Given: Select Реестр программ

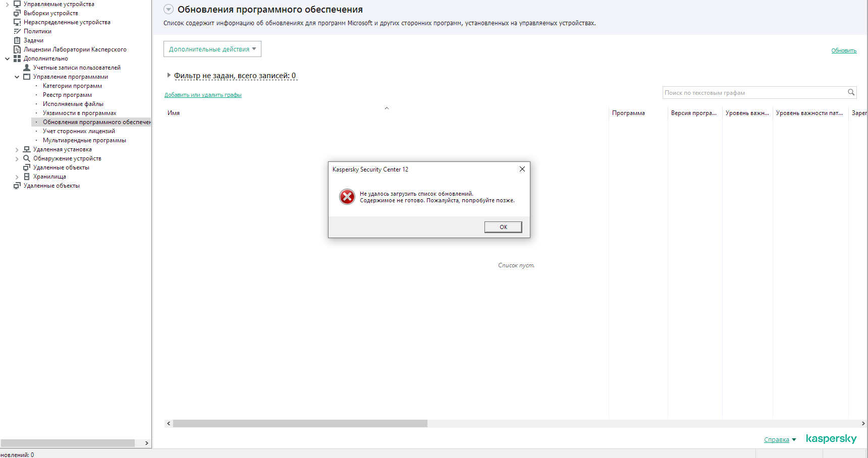Looking at the screenshot, I should point(67,95).
